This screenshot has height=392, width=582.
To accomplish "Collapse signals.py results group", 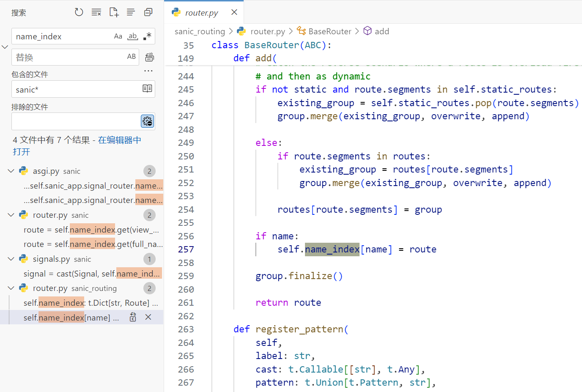I will tap(11, 259).
